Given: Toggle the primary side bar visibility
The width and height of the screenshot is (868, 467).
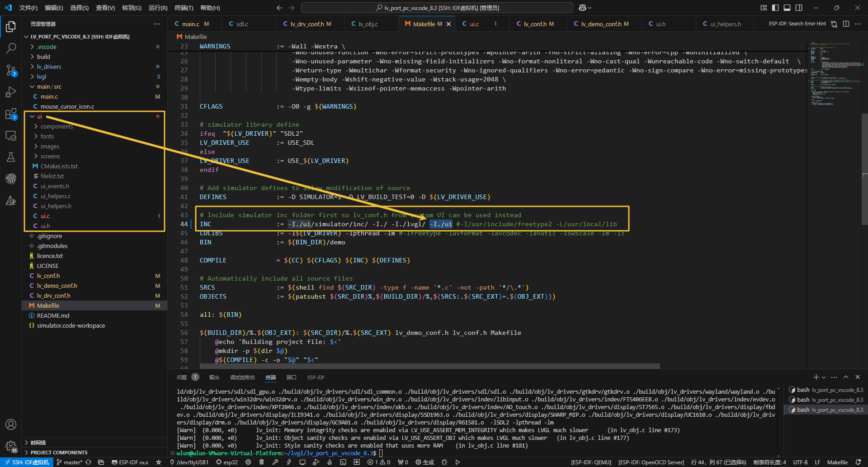Looking at the screenshot, I should click(775, 8).
